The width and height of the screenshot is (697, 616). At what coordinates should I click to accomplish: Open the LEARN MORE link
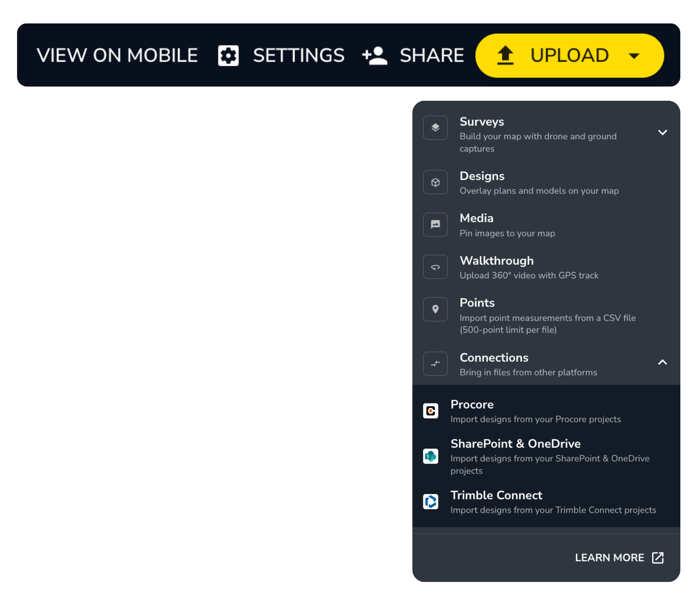[x=619, y=557]
